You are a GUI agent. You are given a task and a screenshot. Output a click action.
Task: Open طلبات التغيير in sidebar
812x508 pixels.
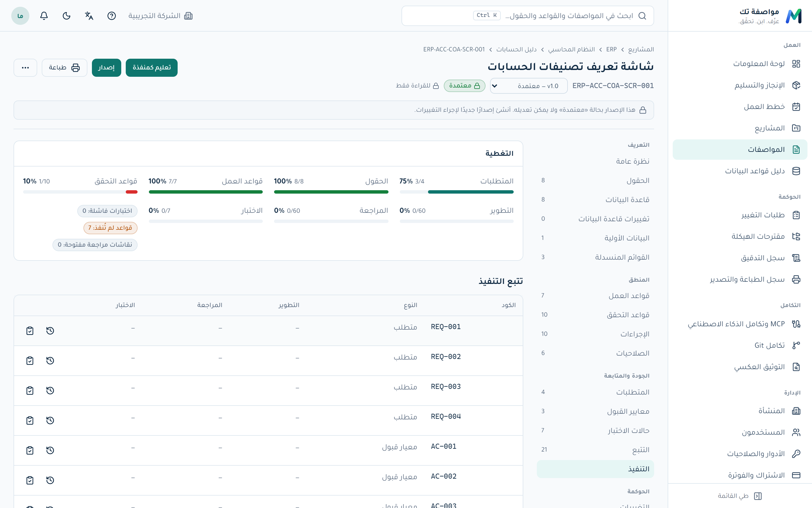[x=740, y=215]
